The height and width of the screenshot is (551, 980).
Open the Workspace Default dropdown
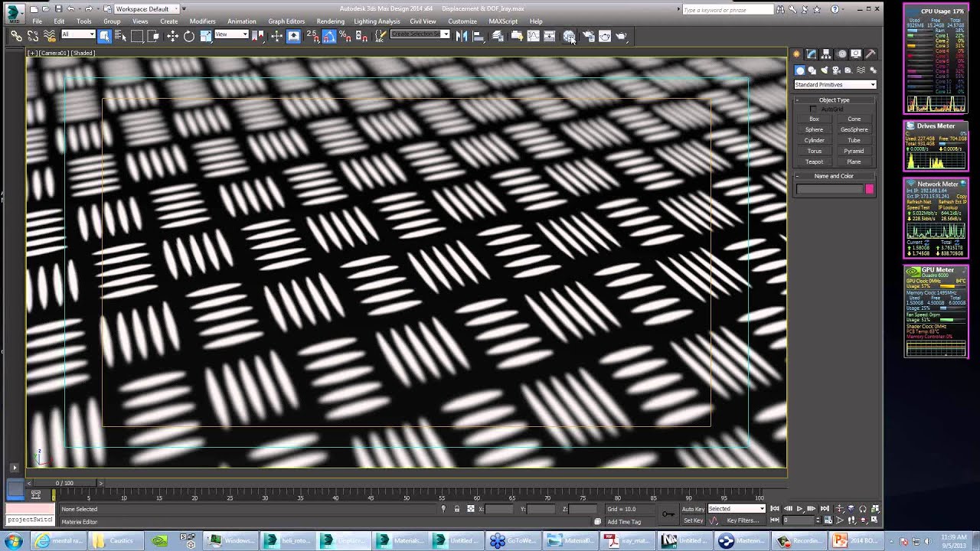coord(146,9)
